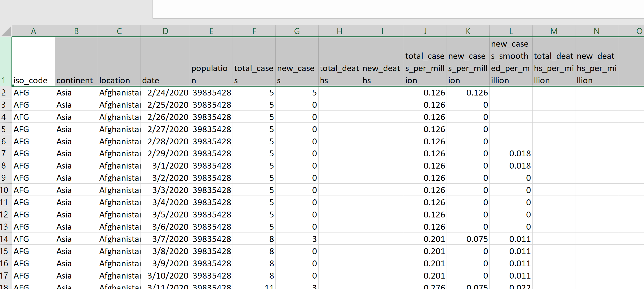Click total_cases value 8 in row 17

(x=254, y=276)
